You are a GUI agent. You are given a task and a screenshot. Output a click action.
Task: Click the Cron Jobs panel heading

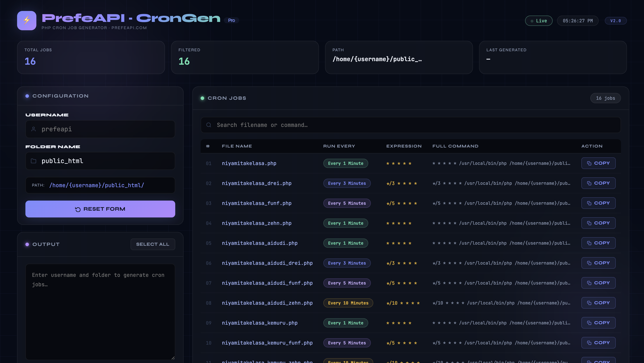pos(227,98)
